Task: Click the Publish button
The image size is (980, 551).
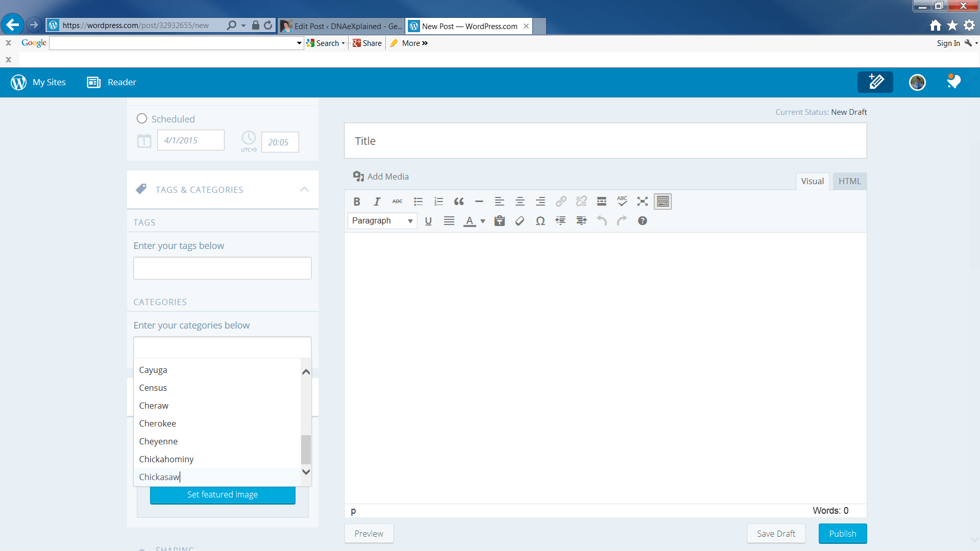Action: pyautogui.click(x=842, y=534)
